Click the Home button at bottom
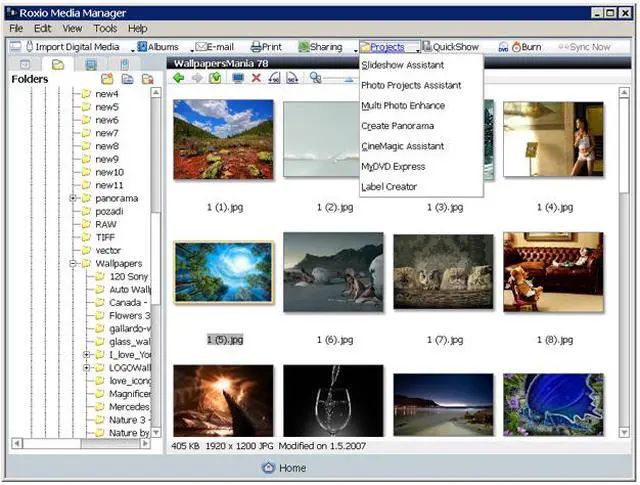This screenshot has width=640, height=485. point(284,468)
